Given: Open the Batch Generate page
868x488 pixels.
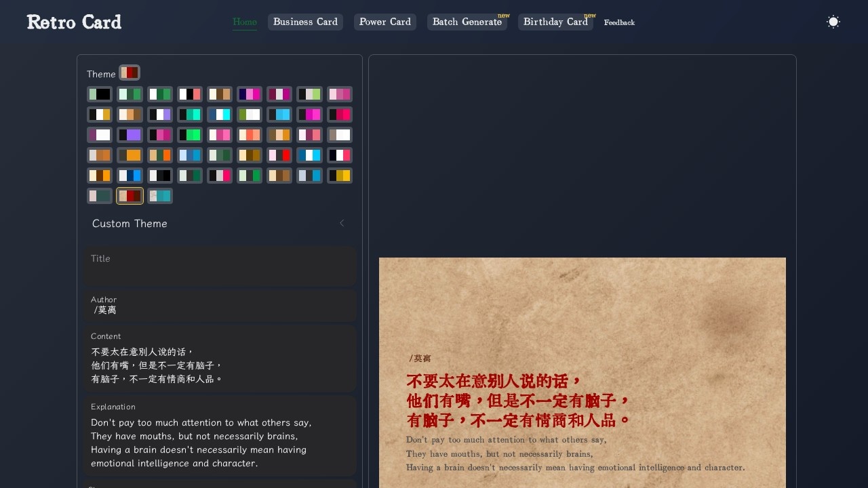Looking at the screenshot, I should point(467,22).
